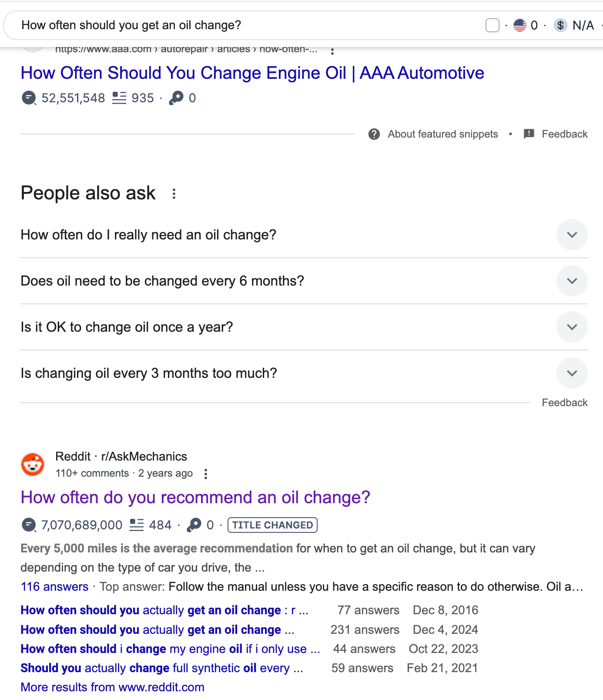Expand 'Is it OK to change oil once a year?'

click(x=572, y=327)
